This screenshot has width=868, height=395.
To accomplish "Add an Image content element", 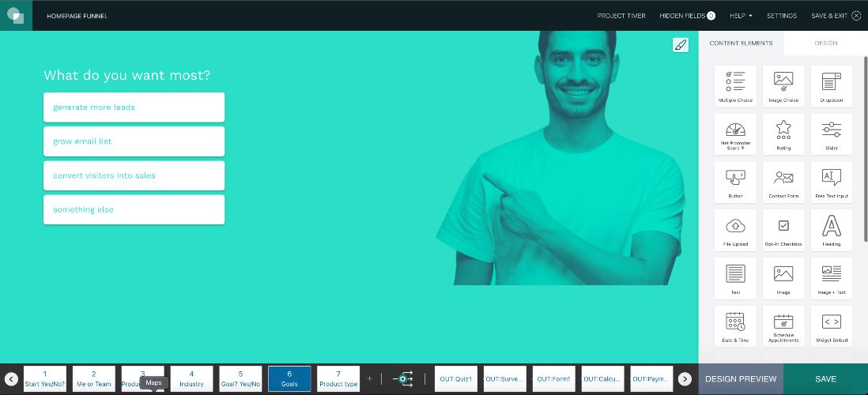I will [783, 278].
